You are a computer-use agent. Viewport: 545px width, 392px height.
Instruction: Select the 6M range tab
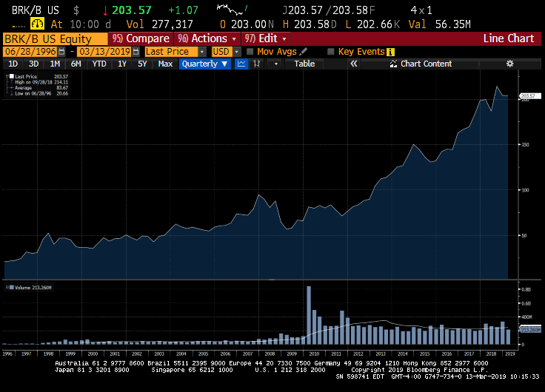point(76,64)
